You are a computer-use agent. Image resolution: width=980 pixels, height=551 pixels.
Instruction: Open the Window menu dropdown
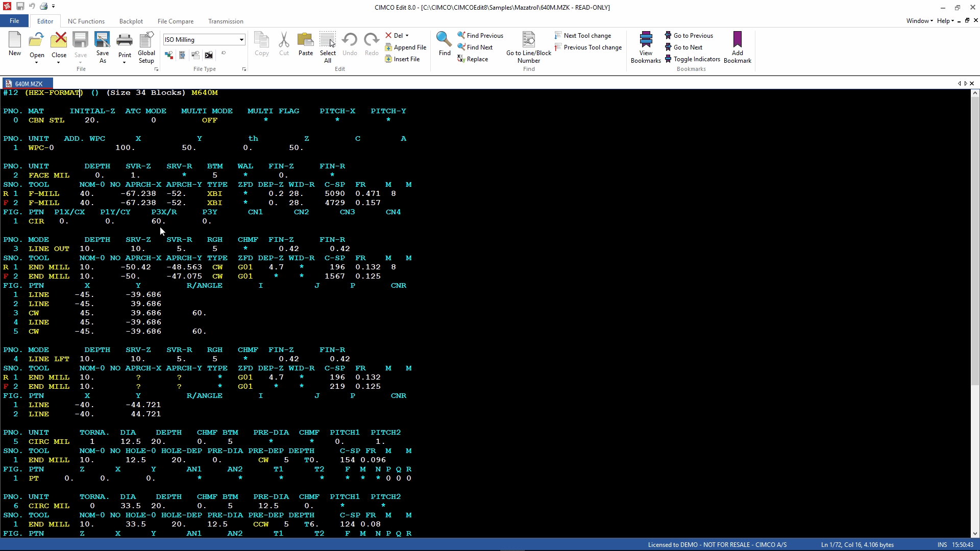(x=919, y=21)
